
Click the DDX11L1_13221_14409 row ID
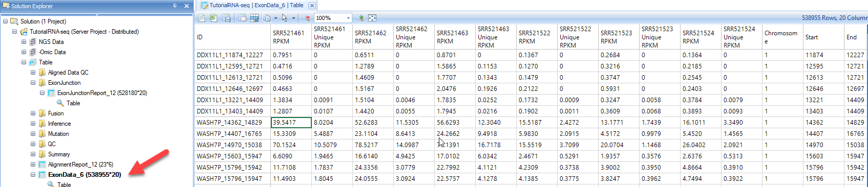tap(232, 100)
